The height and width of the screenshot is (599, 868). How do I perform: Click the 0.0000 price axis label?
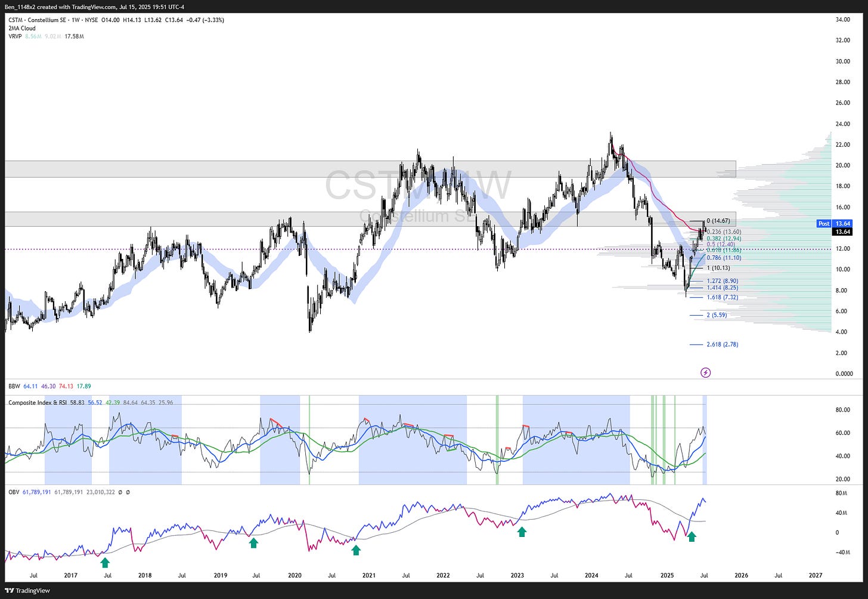[x=844, y=373]
